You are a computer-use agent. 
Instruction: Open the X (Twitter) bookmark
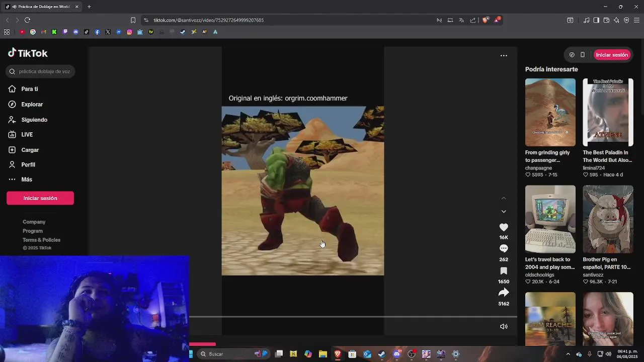[x=108, y=32]
